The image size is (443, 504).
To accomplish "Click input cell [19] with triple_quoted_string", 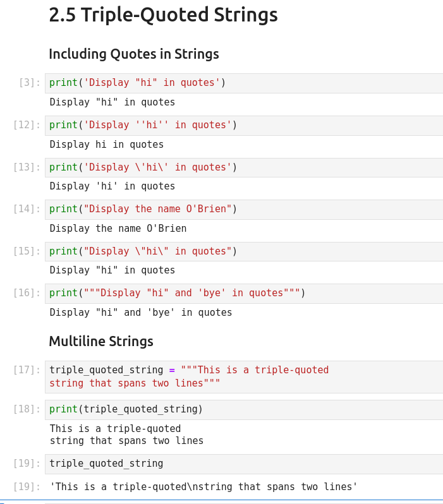I will (x=243, y=464).
